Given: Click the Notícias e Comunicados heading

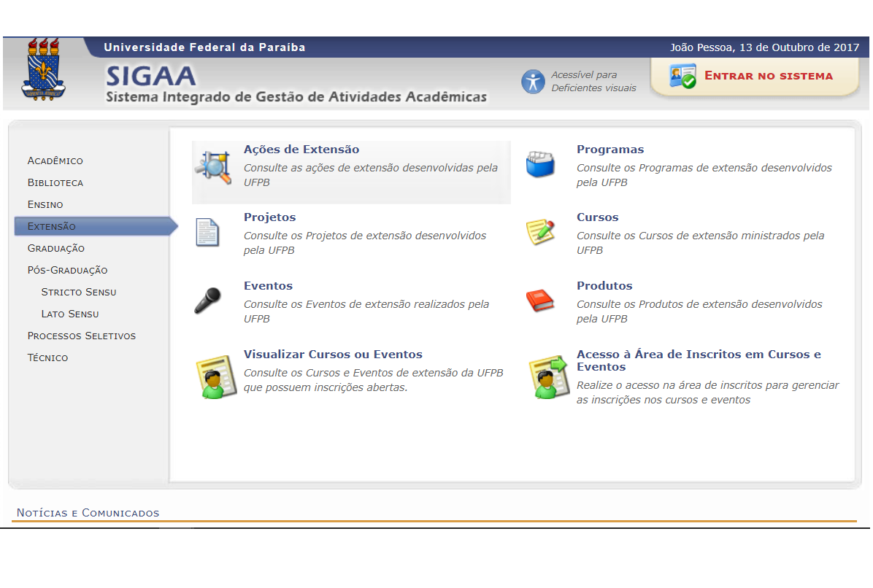Looking at the screenshot, I should pos(88,513).
